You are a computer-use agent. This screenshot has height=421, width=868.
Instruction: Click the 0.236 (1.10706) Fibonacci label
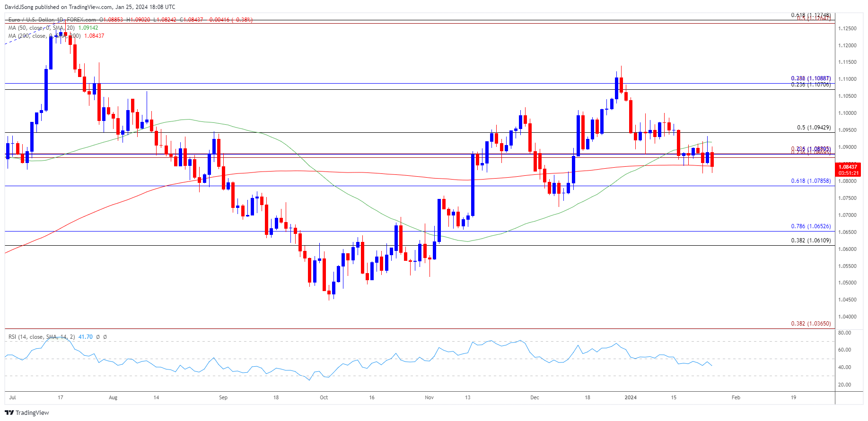coord(811,85)
